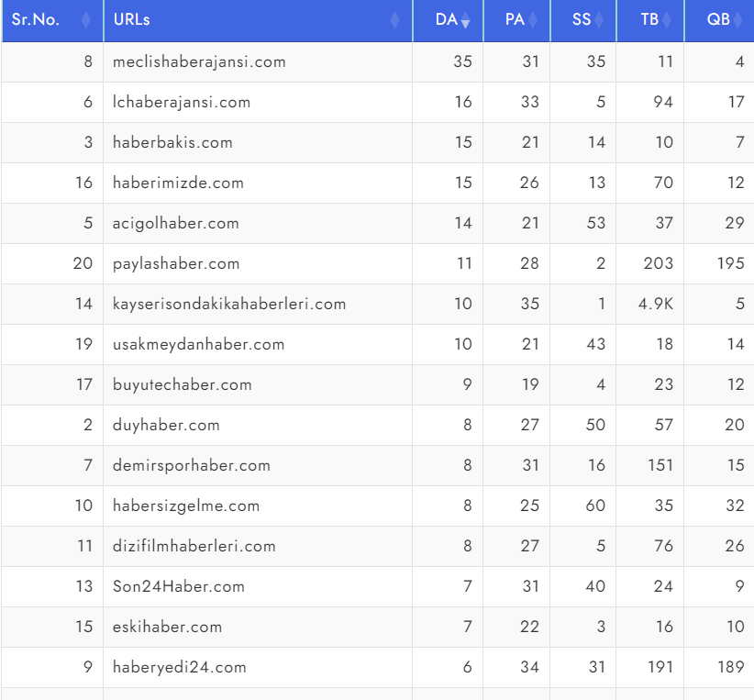Viewport: 754px width, 700px height.
Task: Click haberbakis.com in the URLs column
Action: tap(172, 143)
